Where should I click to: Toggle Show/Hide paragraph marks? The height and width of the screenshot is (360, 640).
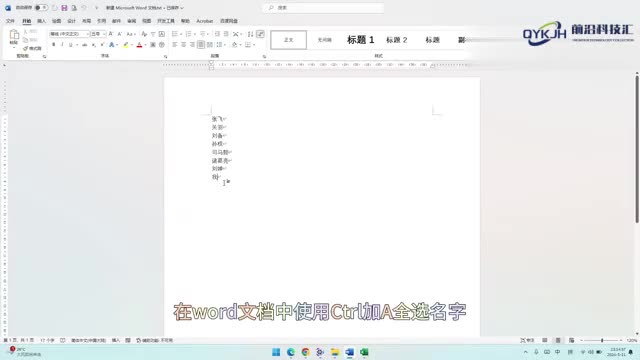point(260,34)
